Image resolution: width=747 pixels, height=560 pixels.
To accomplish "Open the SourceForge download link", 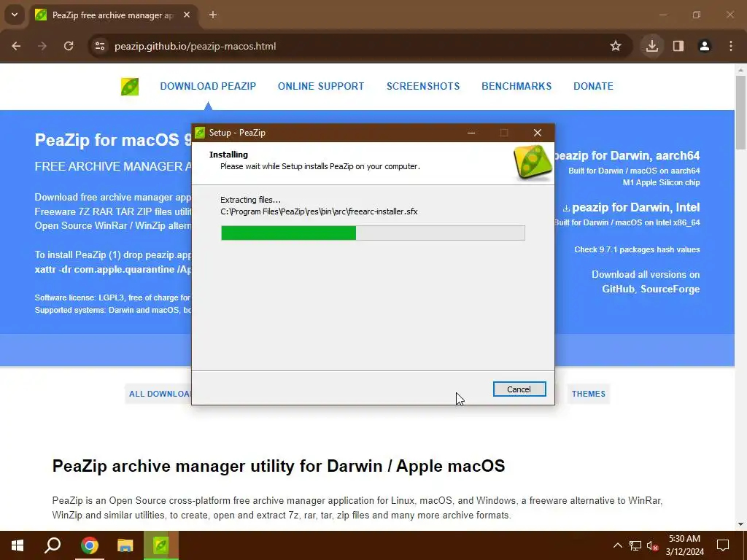I will [670, 289].
